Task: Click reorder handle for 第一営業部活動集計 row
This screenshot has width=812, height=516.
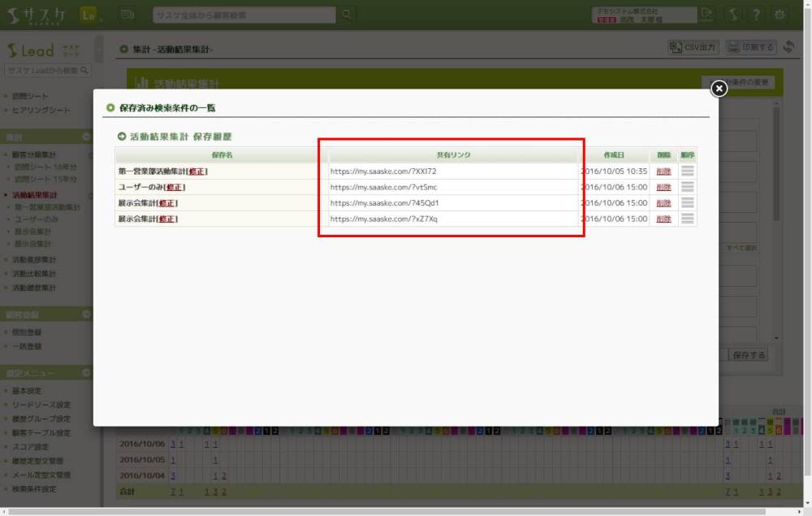Action: [688, 171]
